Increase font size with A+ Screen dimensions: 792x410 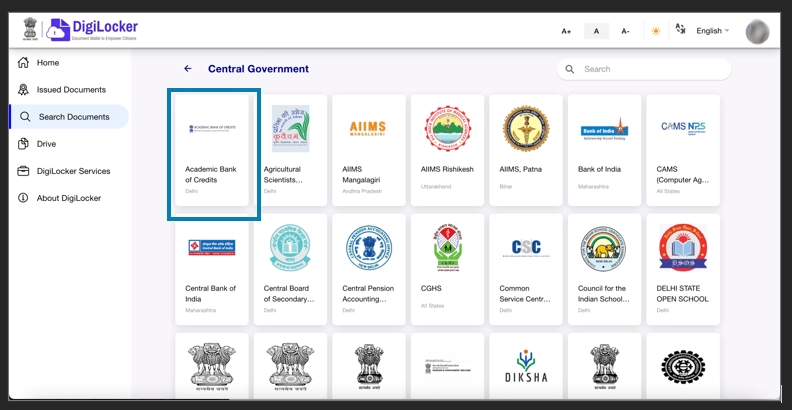(566, 31)
